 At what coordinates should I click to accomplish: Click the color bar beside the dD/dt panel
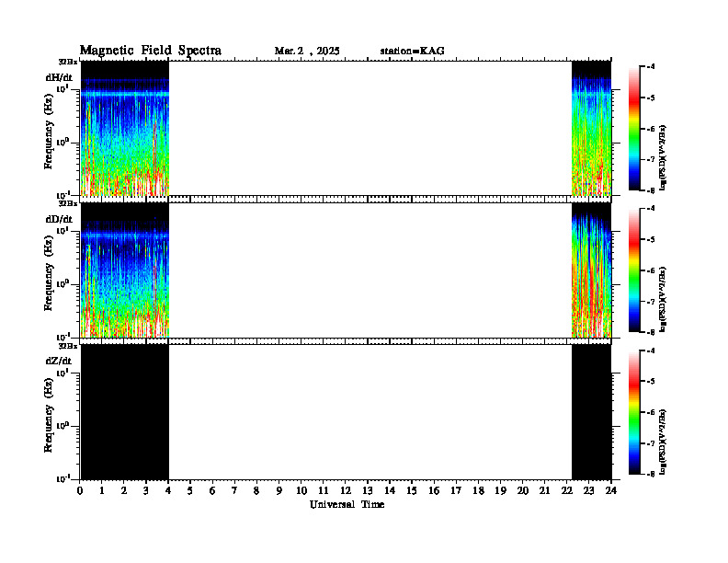[634, 270]
